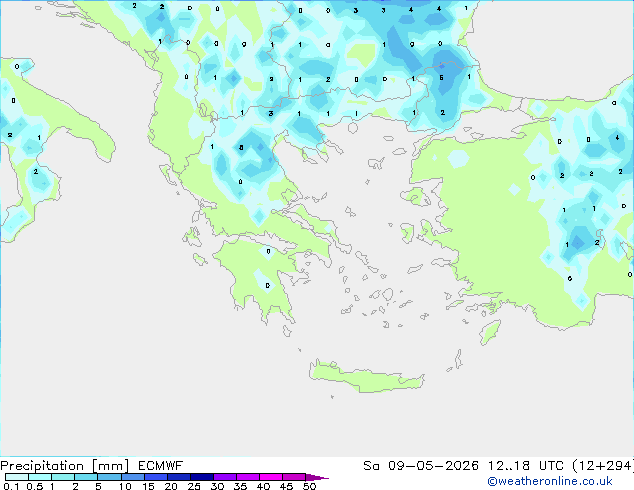
Task: Click the "25" legend scale label
Action: point(194,486)
